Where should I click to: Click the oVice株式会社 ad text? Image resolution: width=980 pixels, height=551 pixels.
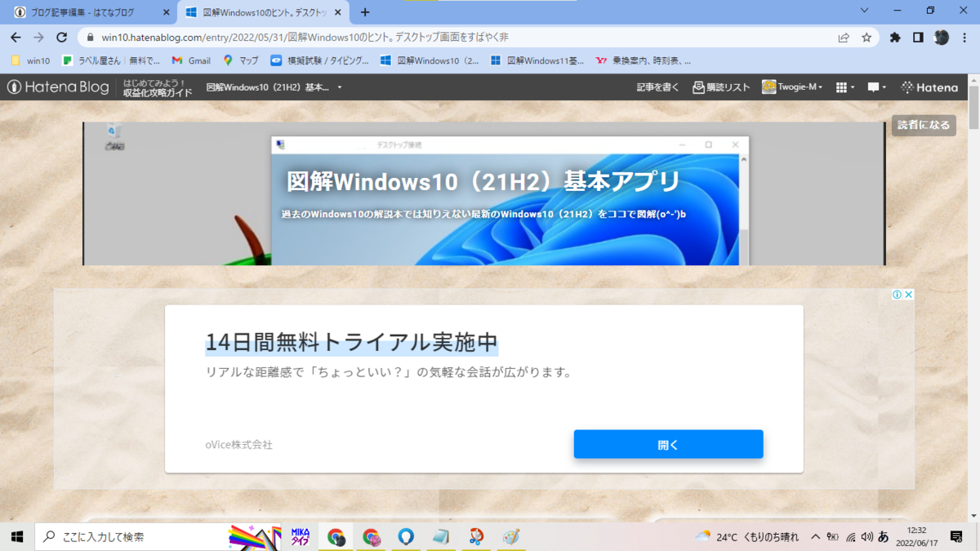click(239, 445)
